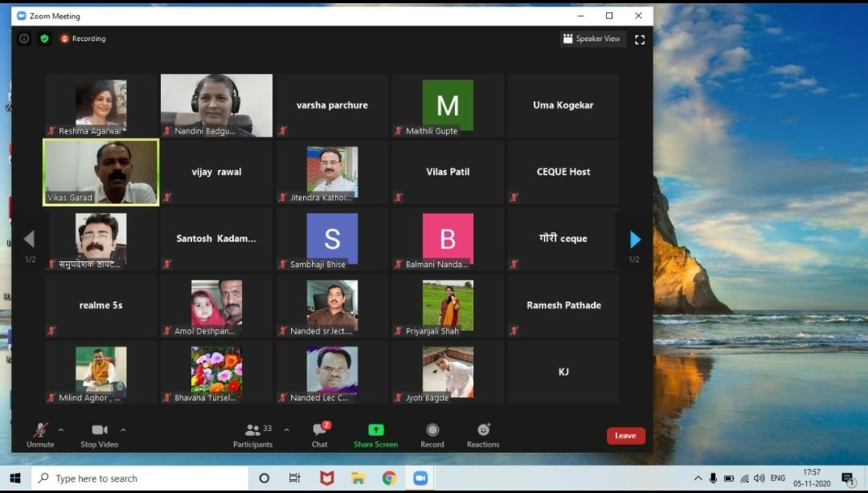Viewport: 868px width, 493px height.
Task: Select Maithili Gupte tile
Action: pos(448,105)
